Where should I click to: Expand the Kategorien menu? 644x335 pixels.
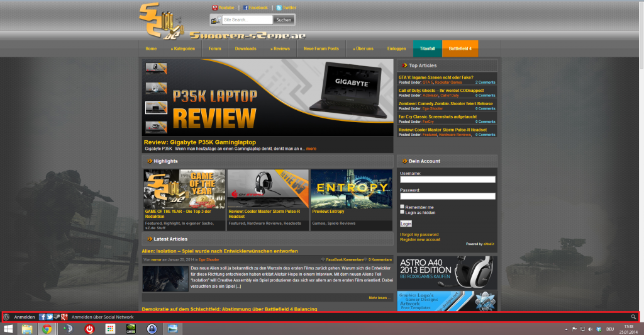click(183, 48)
